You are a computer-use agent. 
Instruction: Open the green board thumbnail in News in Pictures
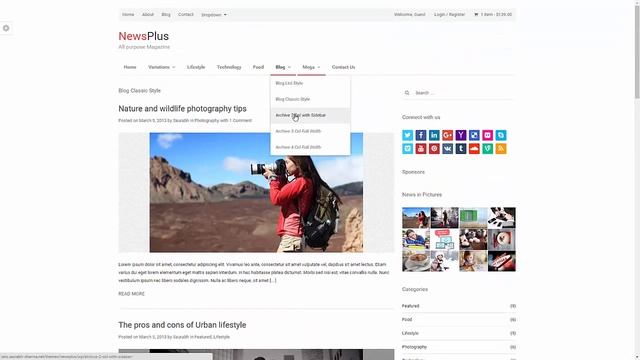click(x=473, y=218)
